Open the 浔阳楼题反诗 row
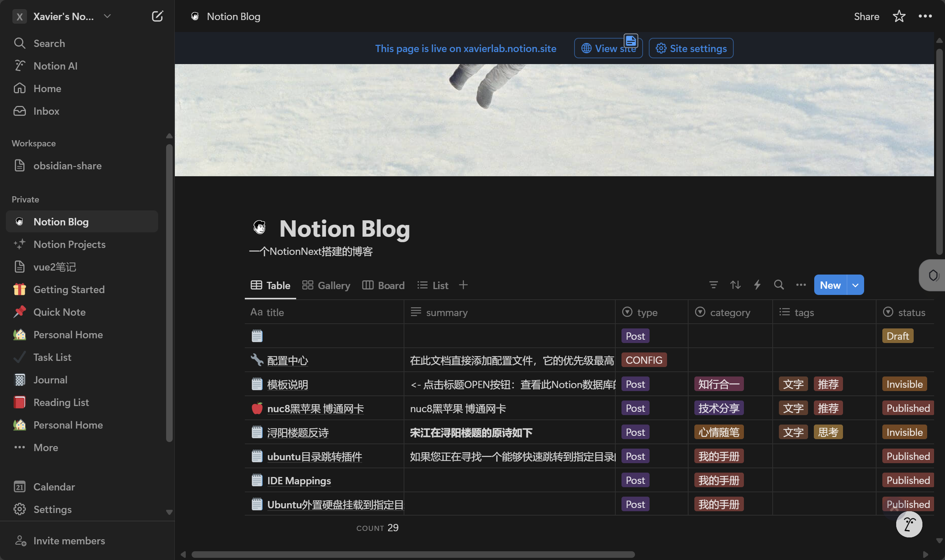This screenshot has height=560, width=945. tap(298, 433)
